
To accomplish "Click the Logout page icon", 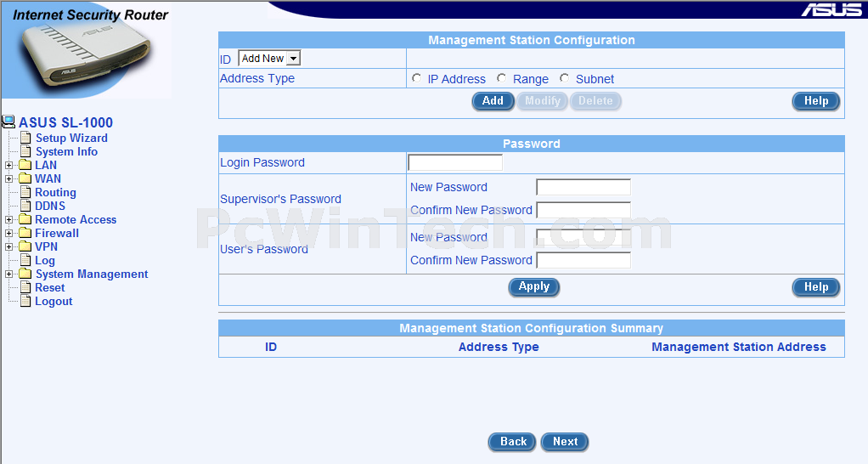I will click(x=25, y=301).
